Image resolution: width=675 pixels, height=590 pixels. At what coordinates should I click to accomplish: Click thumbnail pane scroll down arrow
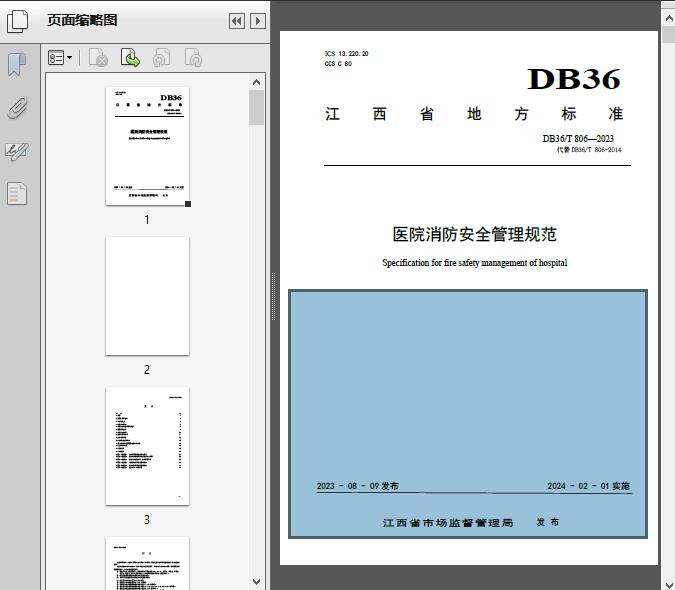click(257, 582)
